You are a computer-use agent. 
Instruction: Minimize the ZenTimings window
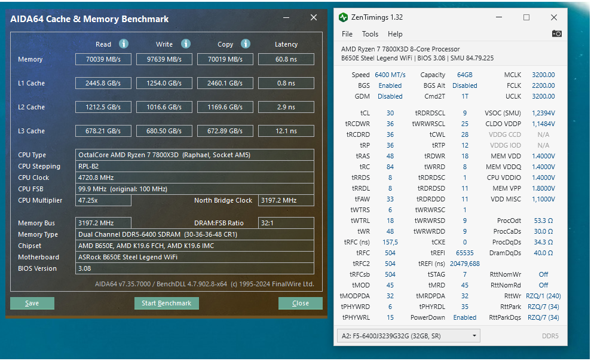(499, 17)
